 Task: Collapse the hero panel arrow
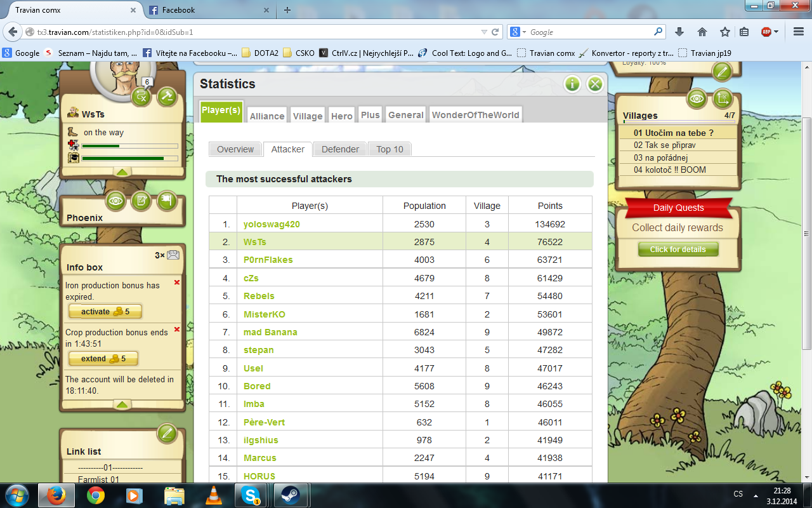pyautogui.click(x=122, y=171)
